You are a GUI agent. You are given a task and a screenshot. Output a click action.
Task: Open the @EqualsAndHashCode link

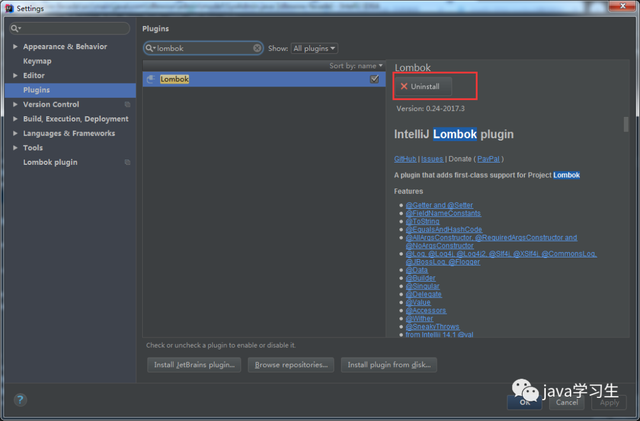444,229
